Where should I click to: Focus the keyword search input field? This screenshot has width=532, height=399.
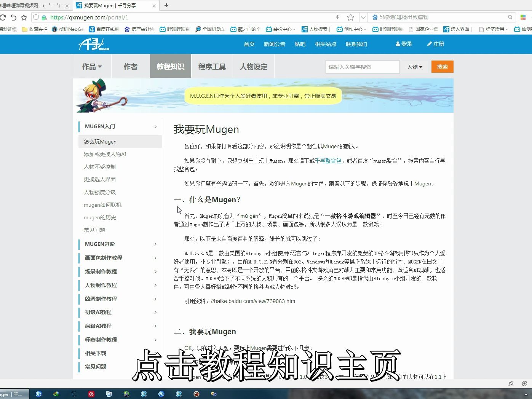pyautogui.click(x=363, y=67)
